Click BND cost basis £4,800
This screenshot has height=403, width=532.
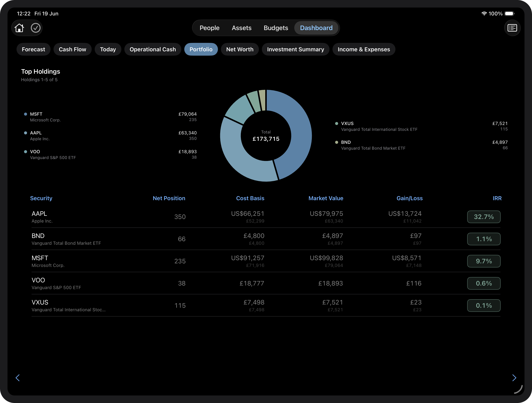click(x=254, y=236)
